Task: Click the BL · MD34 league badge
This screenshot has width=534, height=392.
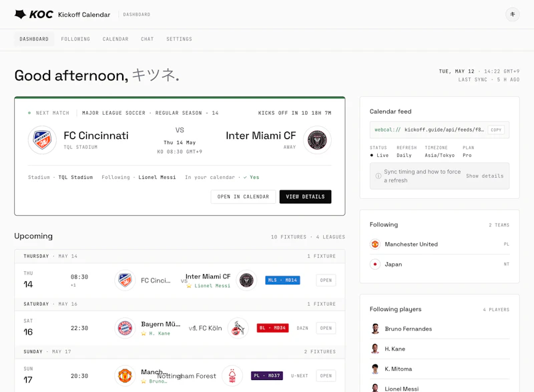Action: [273, 328]
